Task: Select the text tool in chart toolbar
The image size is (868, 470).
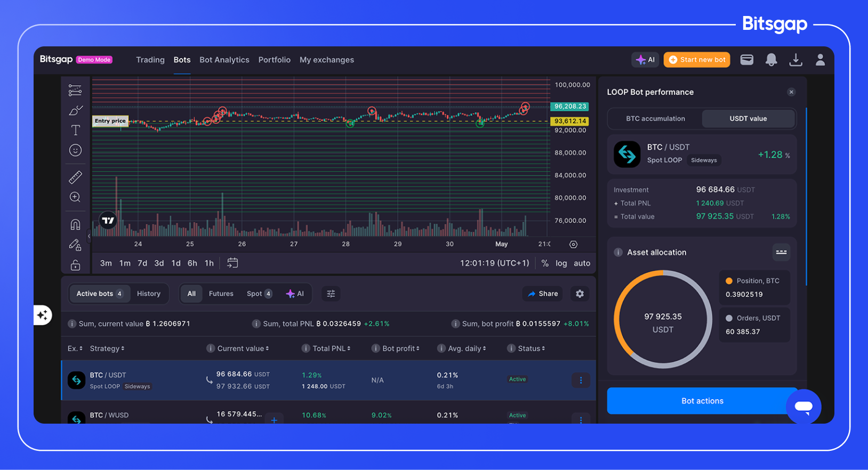Action: (76, 130)
